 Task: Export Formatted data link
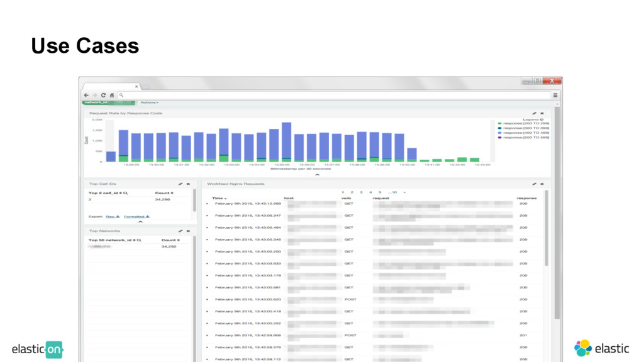click(x=136, y=217)
